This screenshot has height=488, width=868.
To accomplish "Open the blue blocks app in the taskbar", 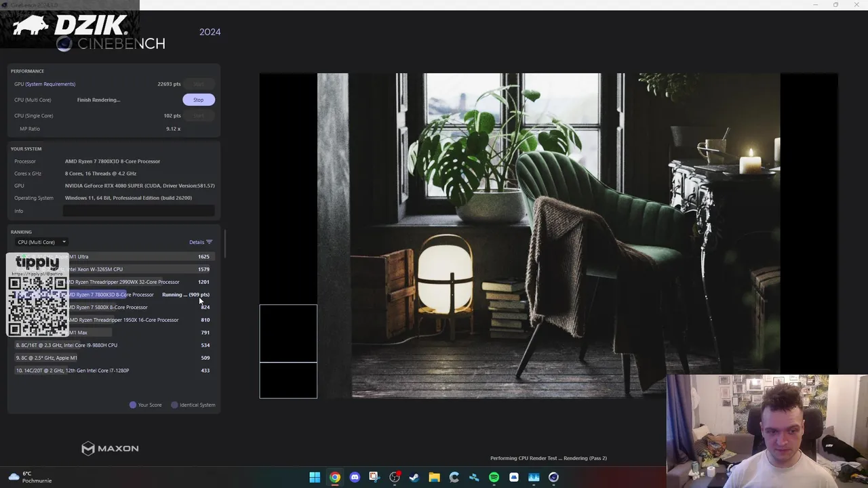I will (474, 477).
